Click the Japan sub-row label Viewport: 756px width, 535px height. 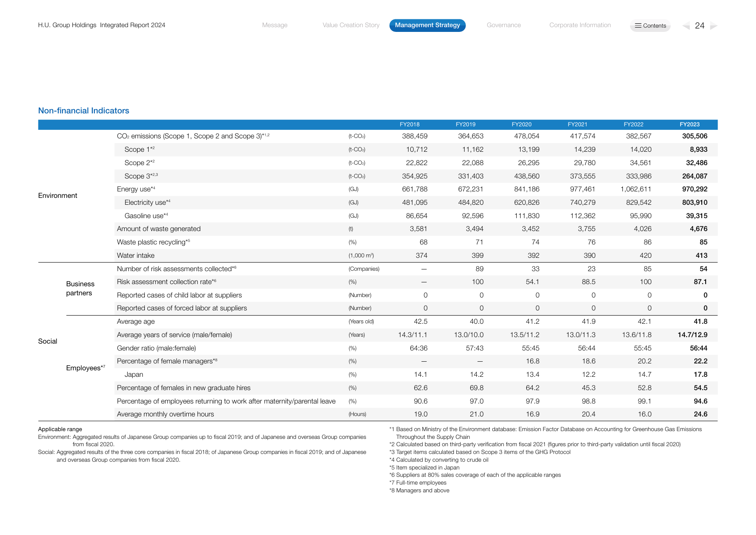pyautogui.click(x=134, y=375)
